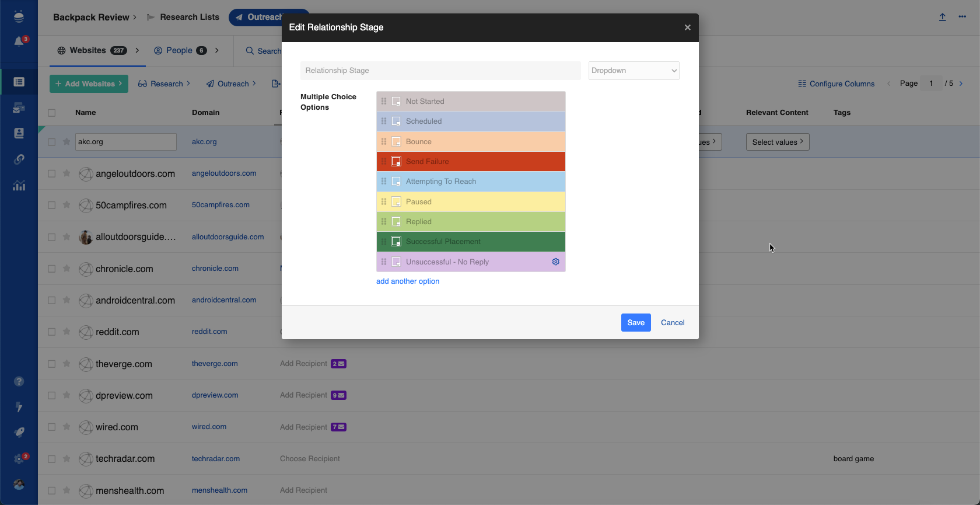Pick the color swatch for Send Failure
980x505 pixels.
point(396,162)
